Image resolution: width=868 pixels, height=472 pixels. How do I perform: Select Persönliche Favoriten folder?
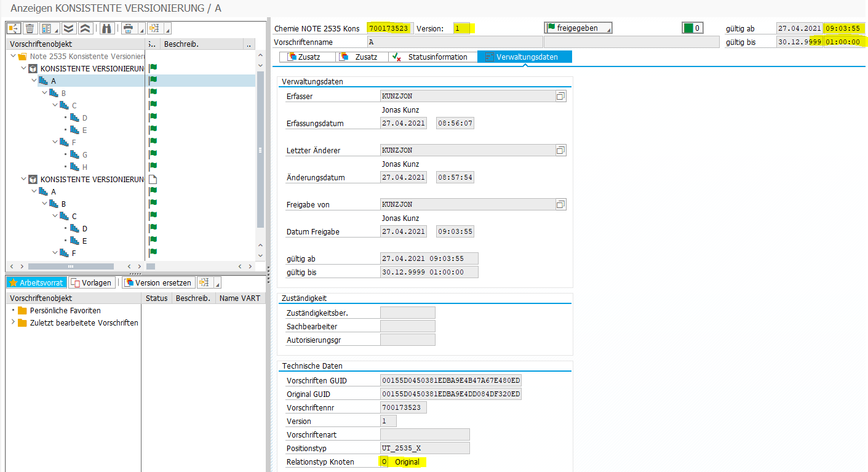pyautogui.click(x=65, y=310)
